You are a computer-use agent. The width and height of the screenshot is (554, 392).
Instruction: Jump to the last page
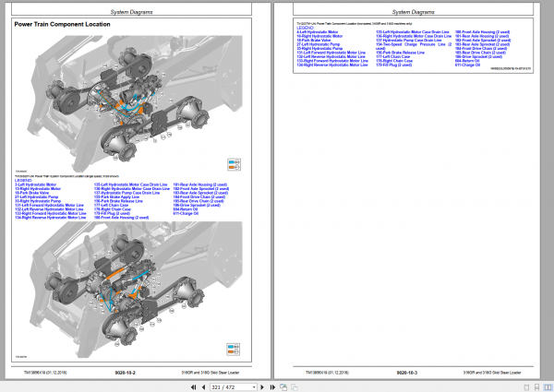pyautogui.click(x=272, y=387)
